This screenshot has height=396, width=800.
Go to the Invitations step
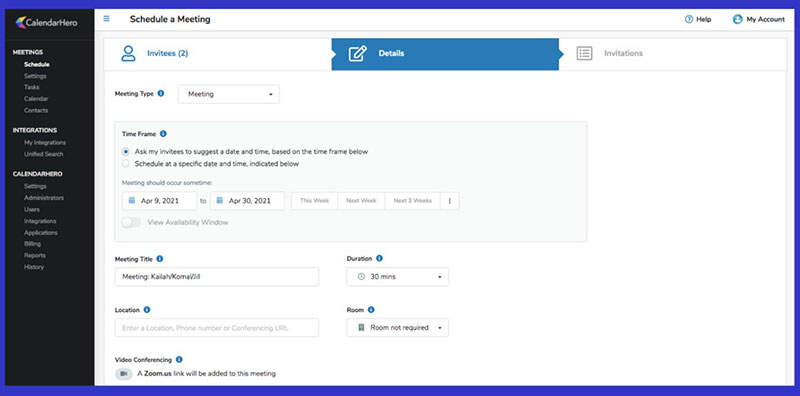(x=672, y=54)
